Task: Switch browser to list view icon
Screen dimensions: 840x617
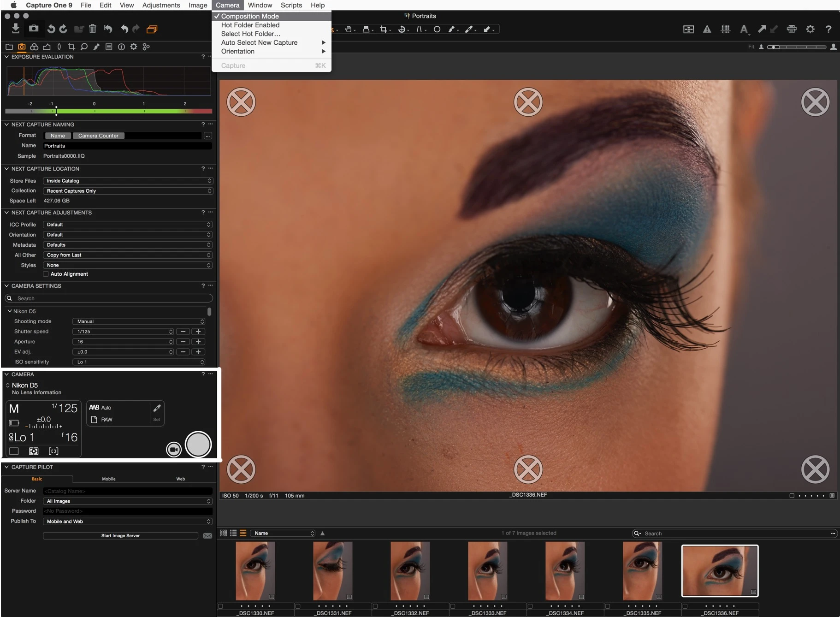Action: pyautogui.click(x=233, y=533)
